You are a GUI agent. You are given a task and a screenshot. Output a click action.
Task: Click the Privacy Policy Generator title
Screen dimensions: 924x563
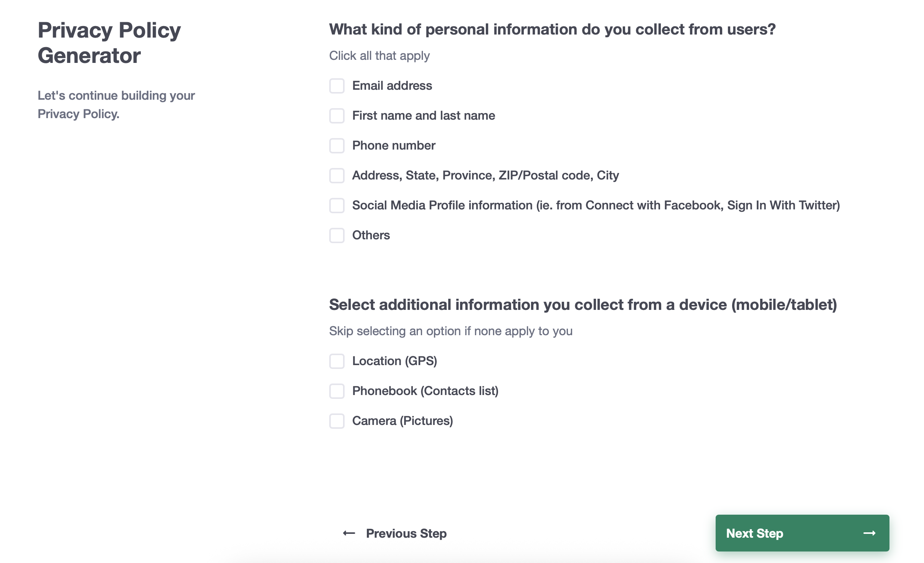pyautogui.click(x=109, y=43)
